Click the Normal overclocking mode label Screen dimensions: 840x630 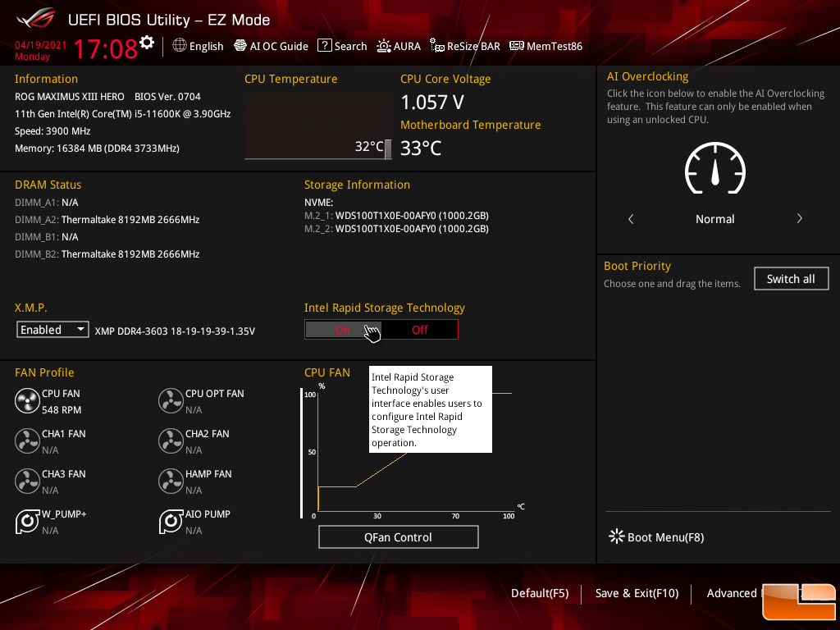click(714, 218)
